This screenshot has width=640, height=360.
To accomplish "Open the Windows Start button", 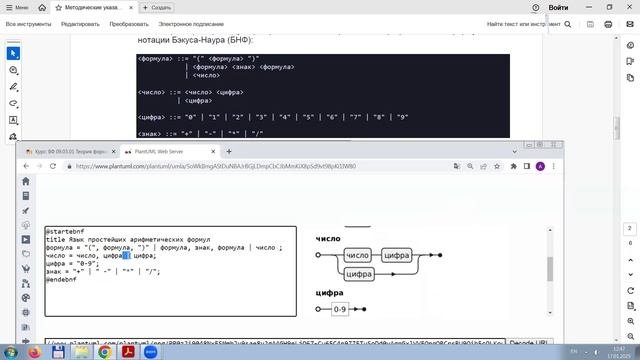I will point(10,352).
